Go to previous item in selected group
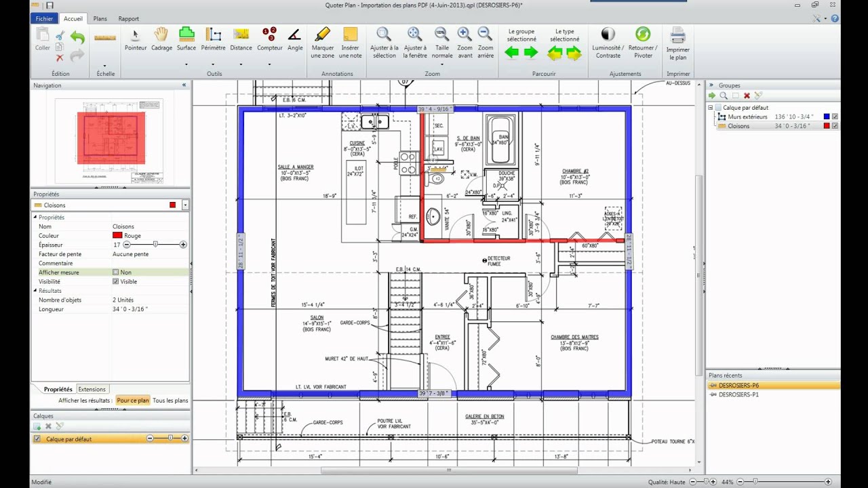 (x=512, y=53)
